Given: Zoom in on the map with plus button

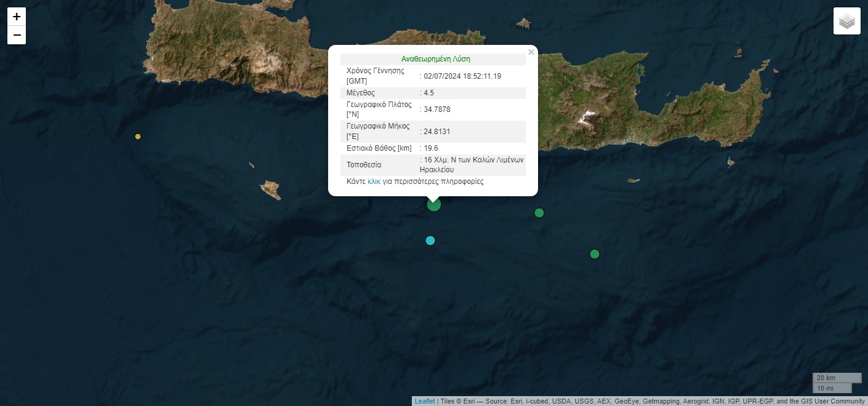Looking at the screenshot, I should tap(17, 17).
